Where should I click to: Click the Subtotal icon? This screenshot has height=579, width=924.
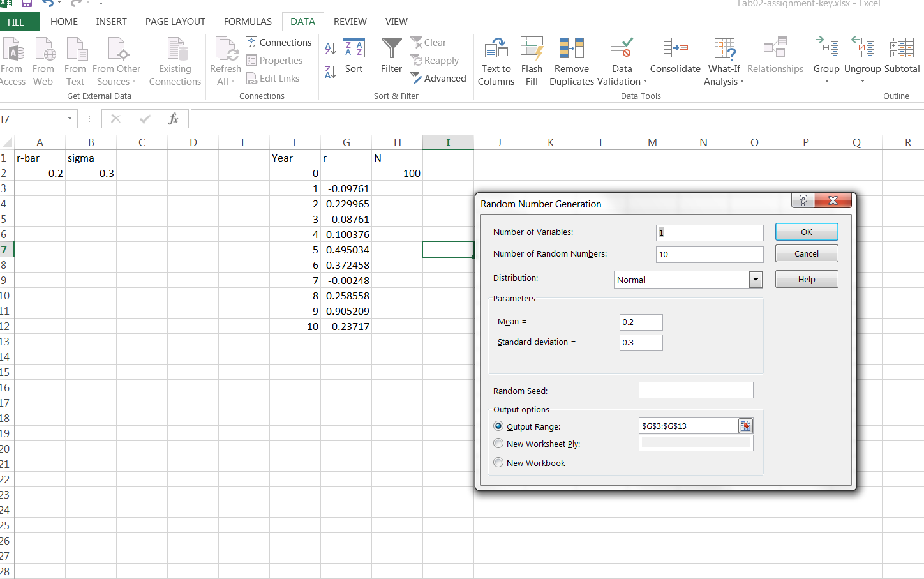(902, 49)
